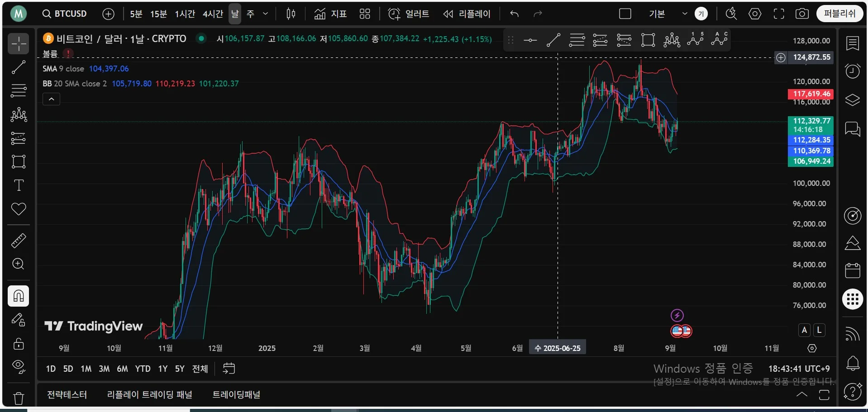Toggle magnet mode for drawings
The width and height of the screenshot is (868, 412).
coord(19,296)
